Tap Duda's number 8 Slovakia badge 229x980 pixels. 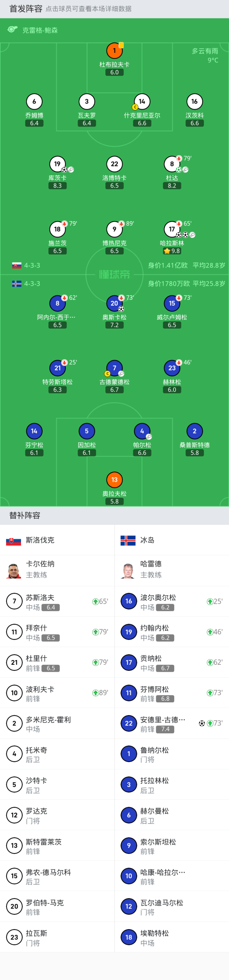click(x=171, y=164)
